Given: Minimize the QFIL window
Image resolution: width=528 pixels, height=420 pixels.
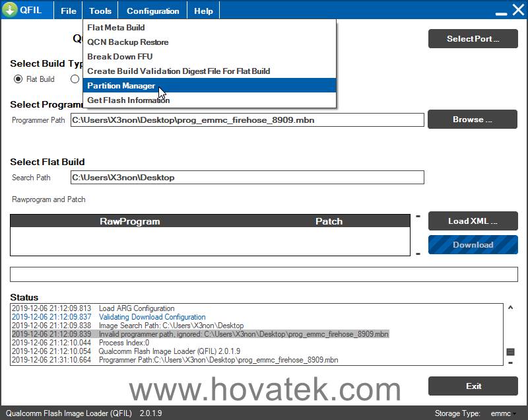Looking at the screenshot, I should 501,13.
